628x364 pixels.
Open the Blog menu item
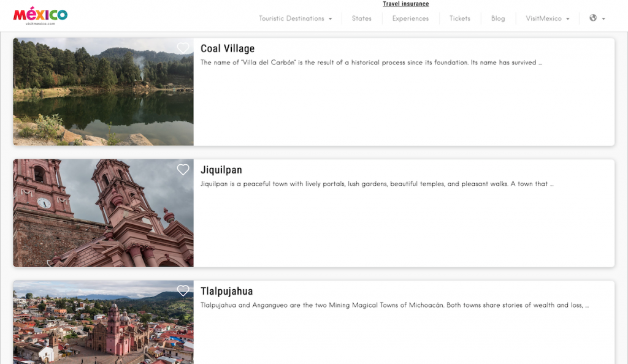click(x=498, y=18)
